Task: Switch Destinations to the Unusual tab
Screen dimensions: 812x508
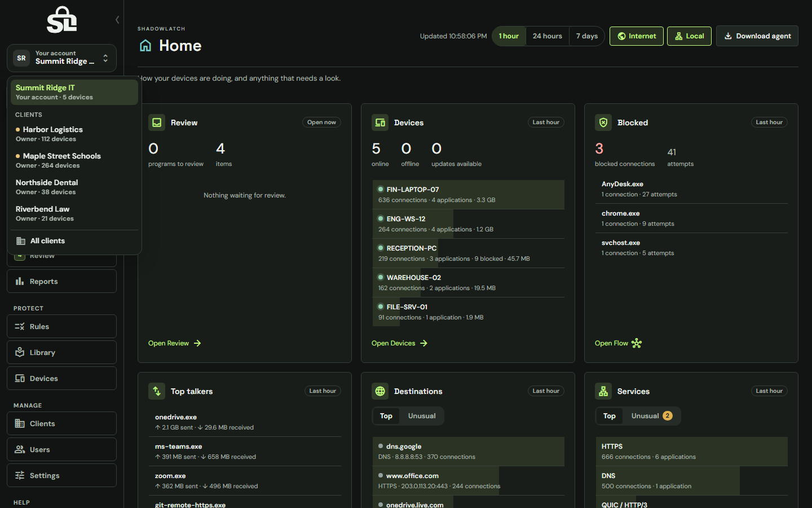Action: 422,416
